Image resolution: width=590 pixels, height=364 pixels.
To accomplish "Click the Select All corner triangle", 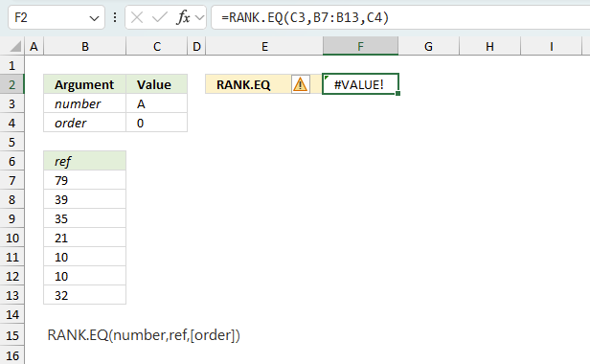I will [x=15, y=47].
